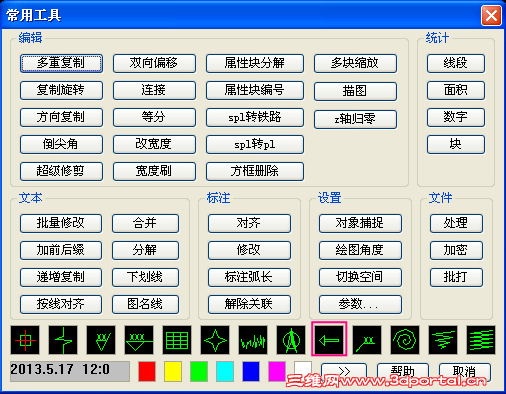Click the 宽度刷 button
Image resolution: width=506 pixels, height=394 pixels.
[x=154, y=171]
